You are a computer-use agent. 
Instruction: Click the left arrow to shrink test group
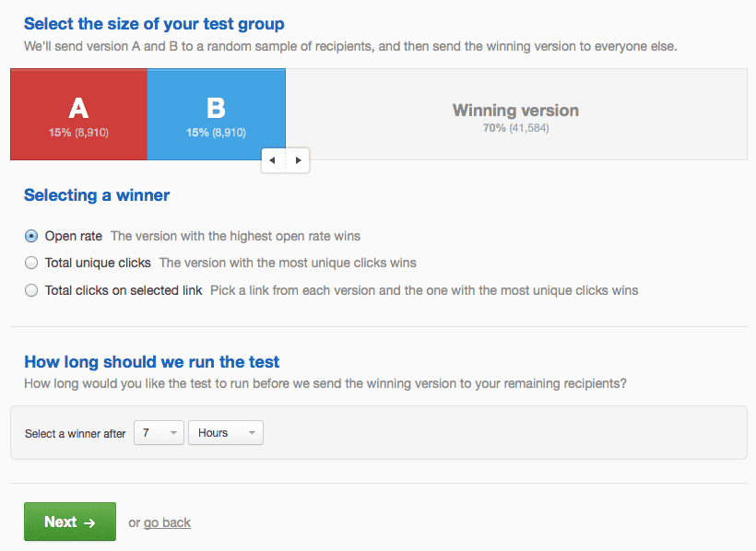[273, 159]
